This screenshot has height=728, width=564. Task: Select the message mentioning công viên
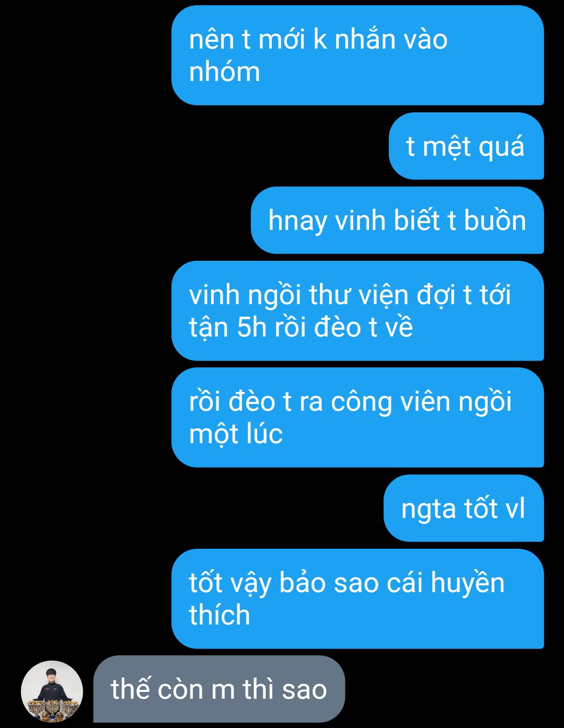click(358, 418)
